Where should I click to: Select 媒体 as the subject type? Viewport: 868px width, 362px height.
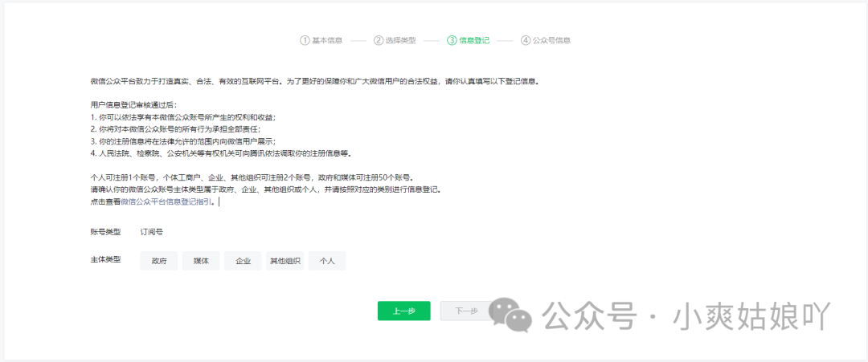(x=201, y=261)
